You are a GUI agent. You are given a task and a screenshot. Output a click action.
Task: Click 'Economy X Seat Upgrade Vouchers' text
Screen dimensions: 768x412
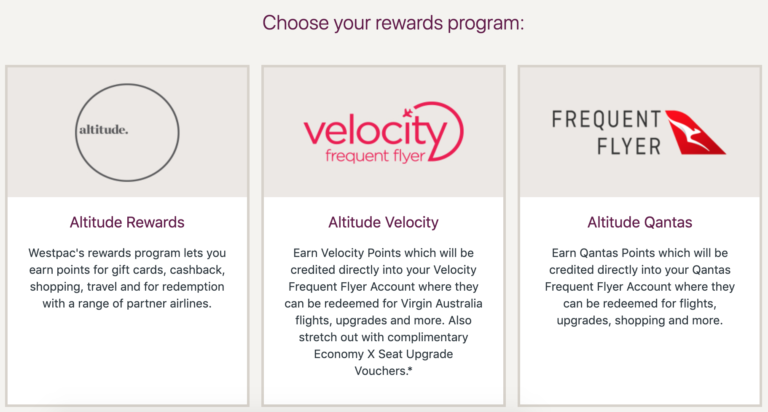tap(384, 363)
